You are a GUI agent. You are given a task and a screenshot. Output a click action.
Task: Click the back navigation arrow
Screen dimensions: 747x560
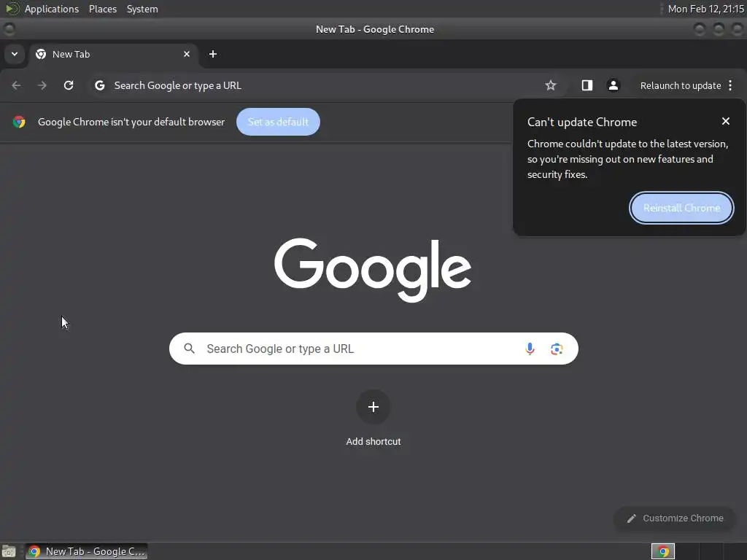tap(16, 85)
